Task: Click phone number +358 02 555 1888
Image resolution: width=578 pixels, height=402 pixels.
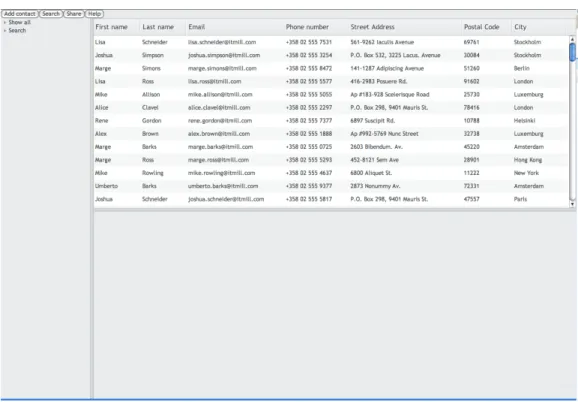Action: coord(309,134)
